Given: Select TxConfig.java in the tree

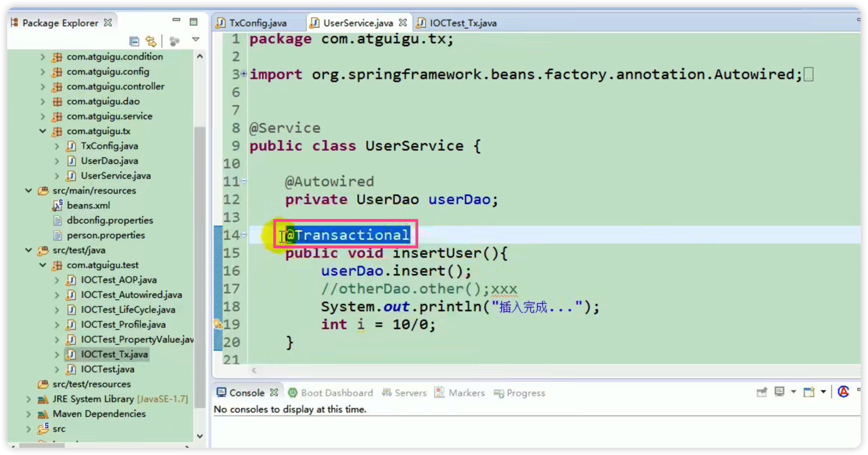Looking at the screenshot, I should point(109,146).
